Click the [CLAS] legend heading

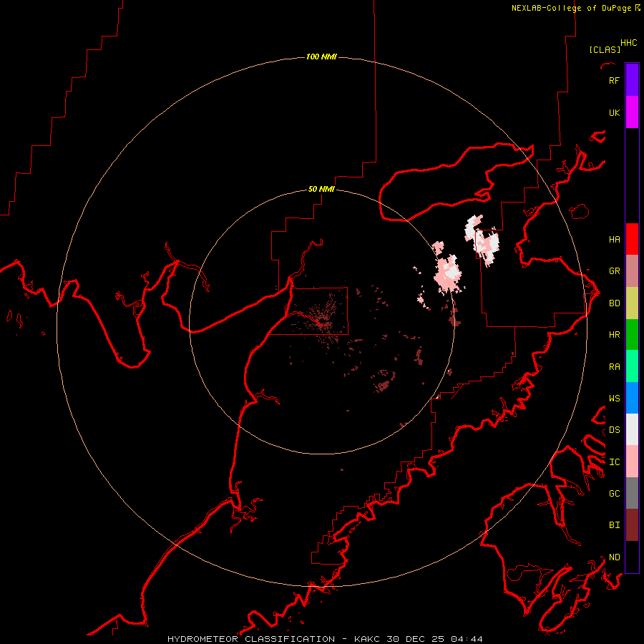605,49
